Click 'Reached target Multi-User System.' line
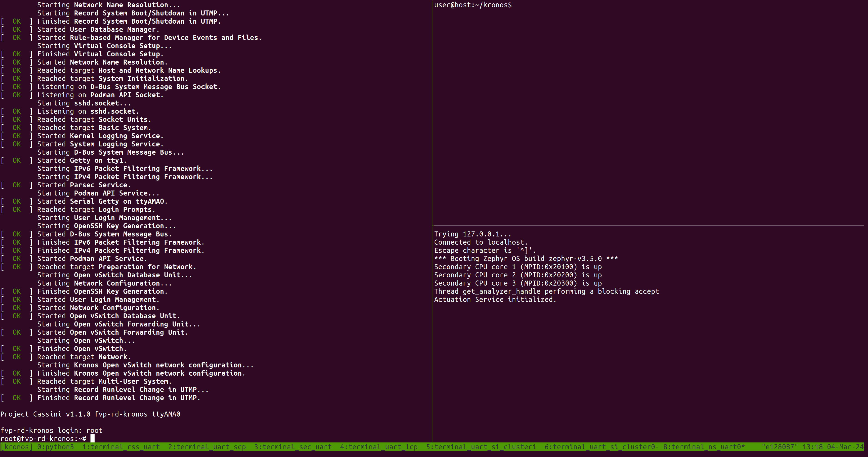Viewport: 868px width, 457px height. pyautogui.click(x=104, y=382)
